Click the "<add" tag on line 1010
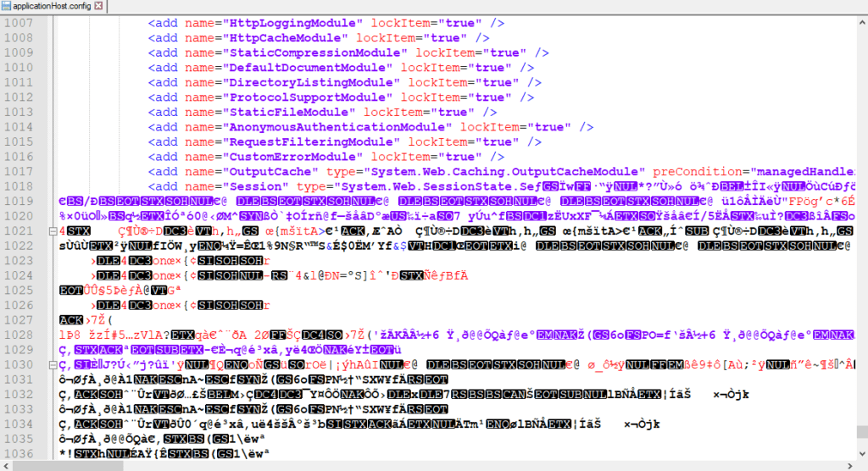 tap(163, 68)
